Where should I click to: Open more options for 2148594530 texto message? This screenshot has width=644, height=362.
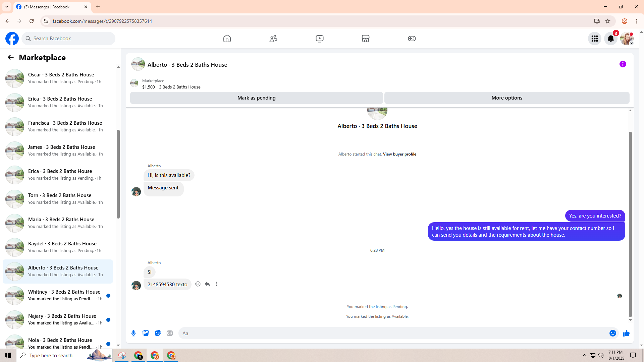click(217, 284)
